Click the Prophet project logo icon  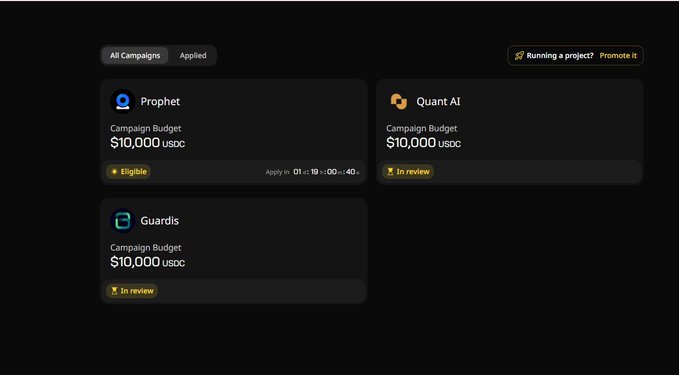click(x=123, y=101)
